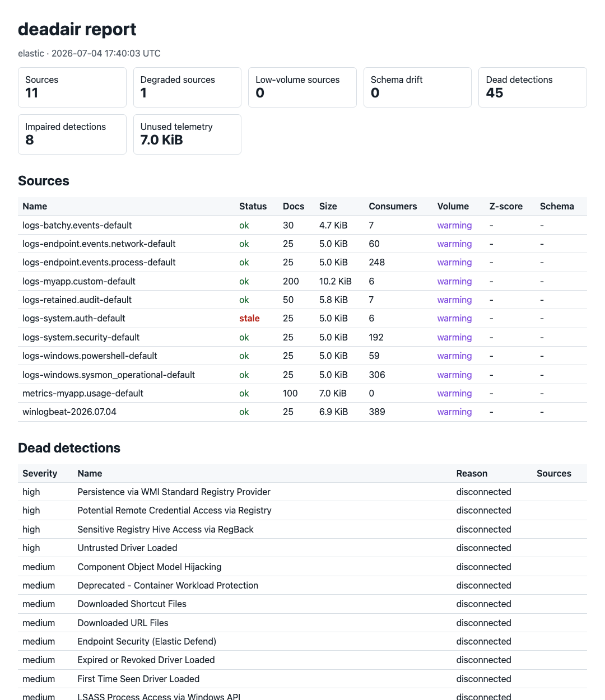Select 'Sensitive Registry Hive Access via RegBack'
The image size is (605, 700).
click(166, 529)
